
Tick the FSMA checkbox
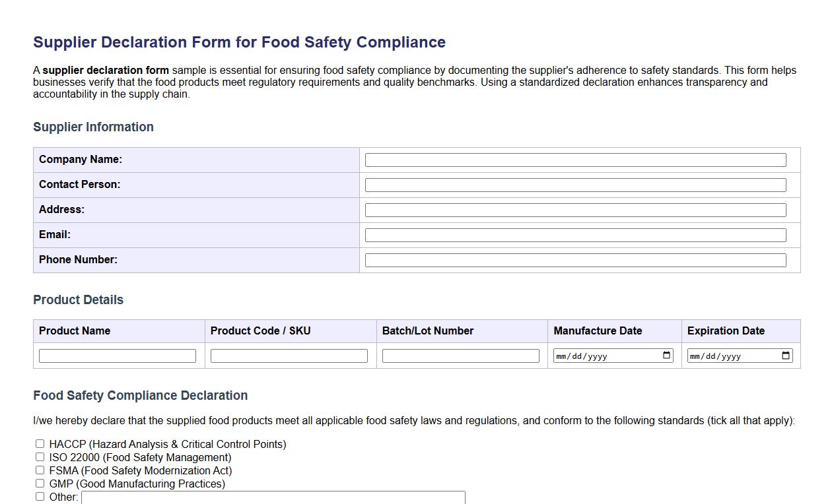click(40, 470)
